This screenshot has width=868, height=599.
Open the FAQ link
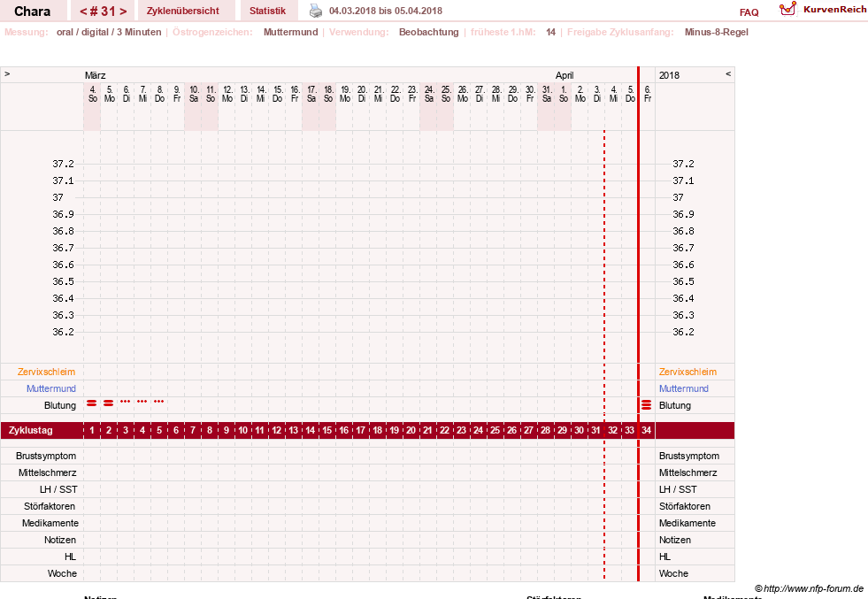click(x=749, y=12)
